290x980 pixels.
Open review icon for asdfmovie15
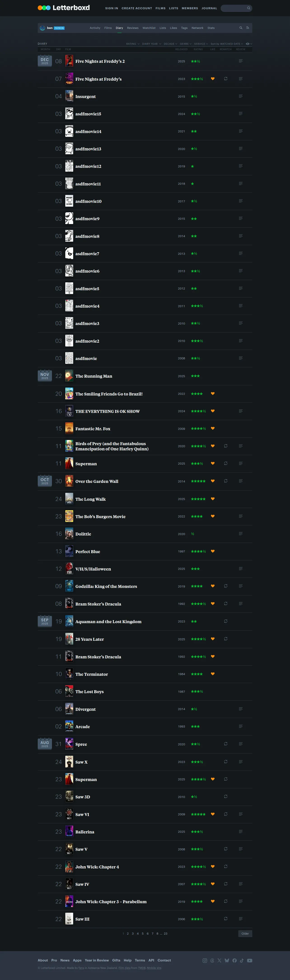(241, 114)
